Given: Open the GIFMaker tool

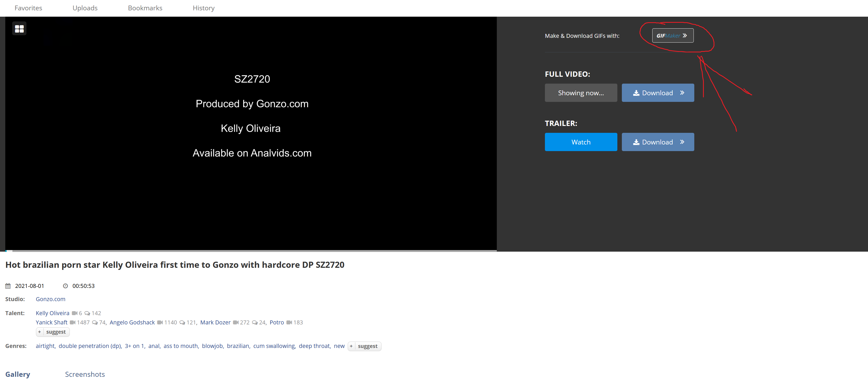Looking at the screenshot, I should 673,36.
